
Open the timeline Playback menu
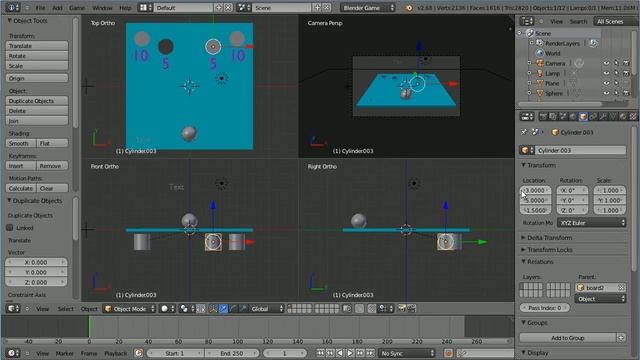pyautogui.click(x=116, y=353)
